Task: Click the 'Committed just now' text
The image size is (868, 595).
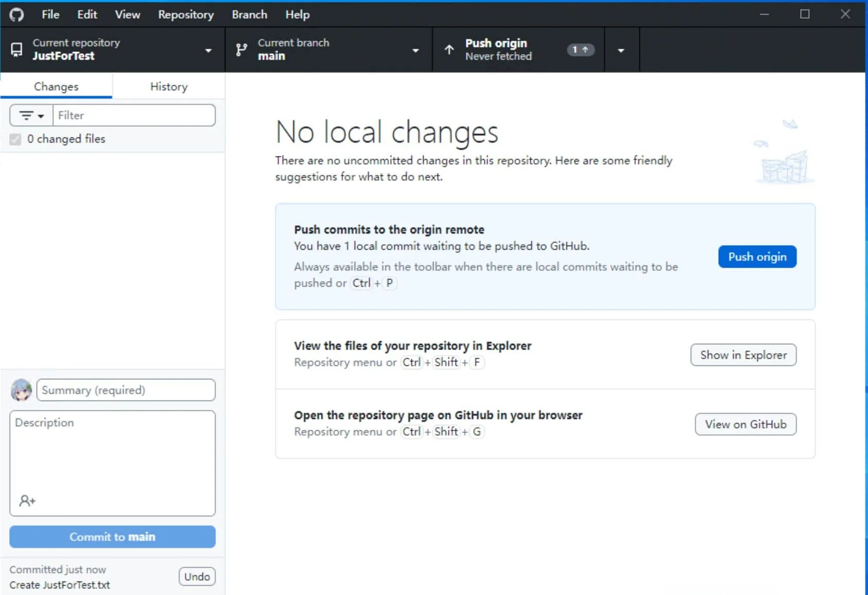Action: 58,569
